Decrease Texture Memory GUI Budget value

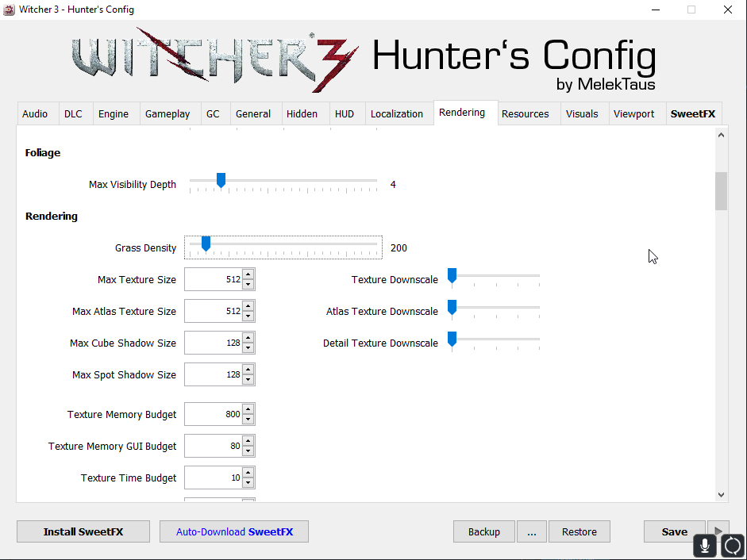tap(248, 451)
